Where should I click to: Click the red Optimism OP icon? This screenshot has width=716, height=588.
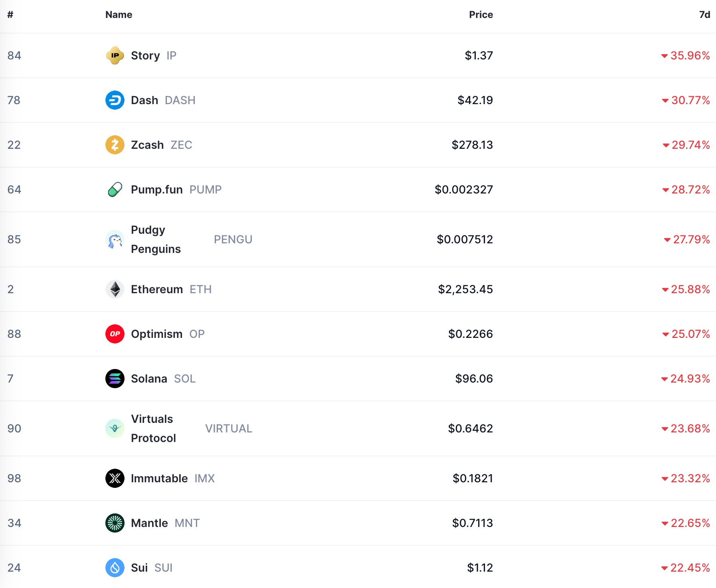[115, 334]
